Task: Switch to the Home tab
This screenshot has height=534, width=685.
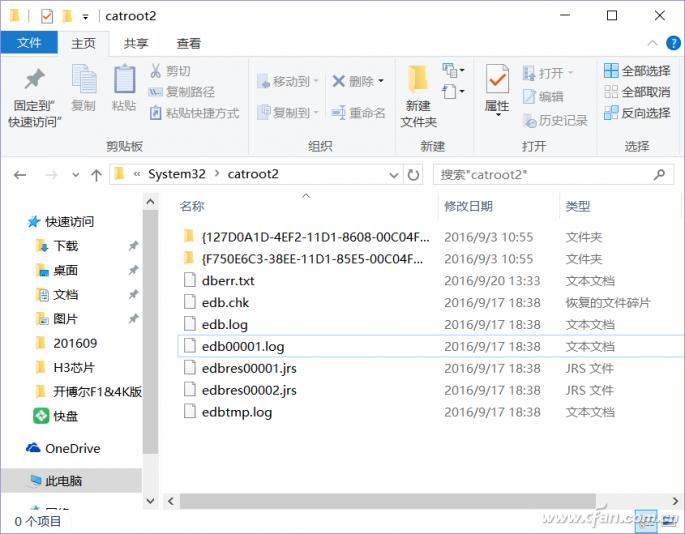Action: 83,43
